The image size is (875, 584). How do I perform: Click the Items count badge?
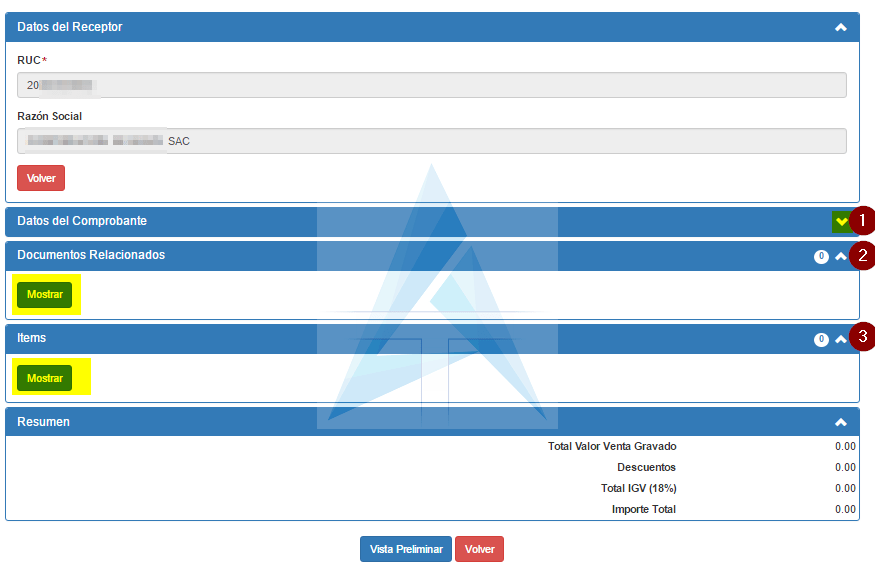point(821,340)
